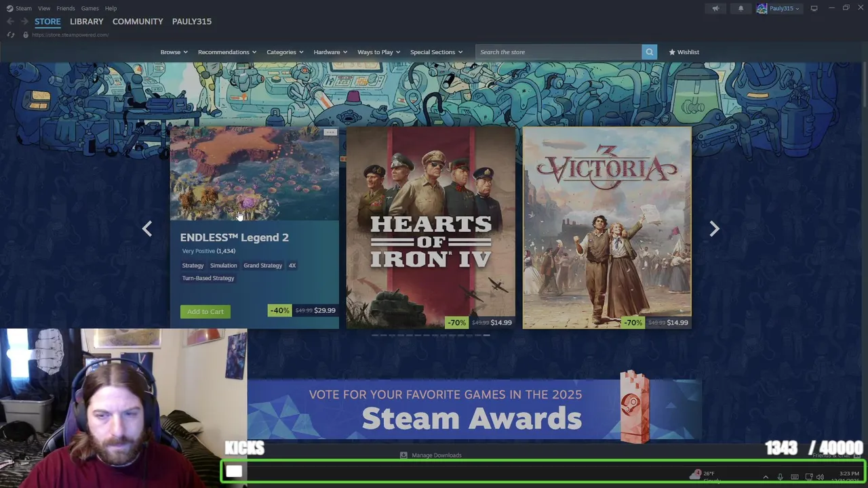Click the site lock icon in URL bar
This screenshot has height=488, width=868.
pyautogui.click(x=26, y=35)
